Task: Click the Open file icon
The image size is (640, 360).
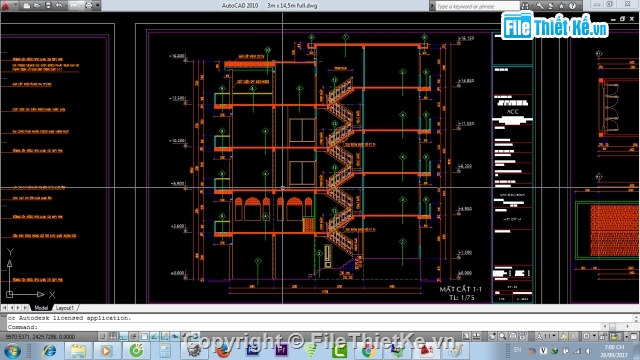Action: tap(37, 6)
